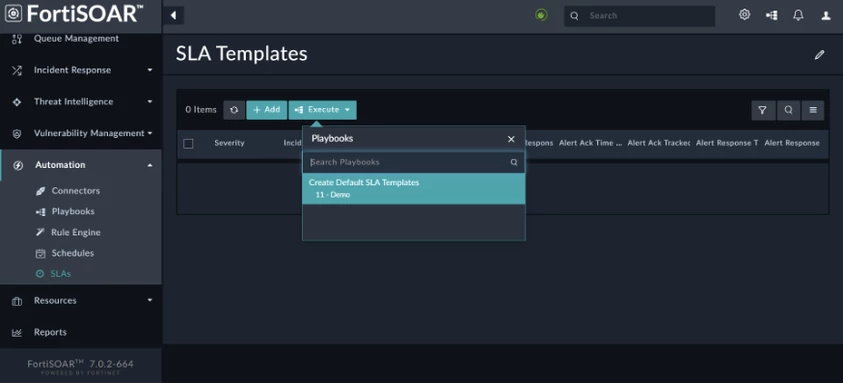Viewport: 843px width, 384px height.
Task: Click the Vulnerability Management shield icon
Action: (x=17, y=134)
